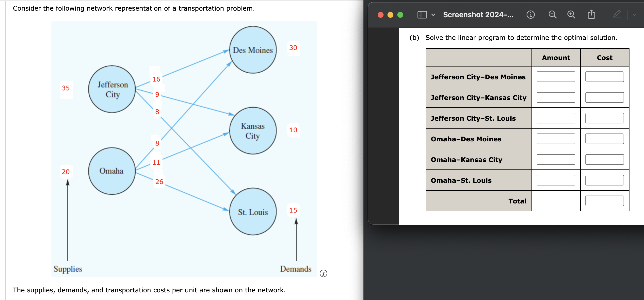Screen dimensions: 644x300
Task: Click the Jefferson City–Des Moines Amount field
Action: [x=556, y=77]
